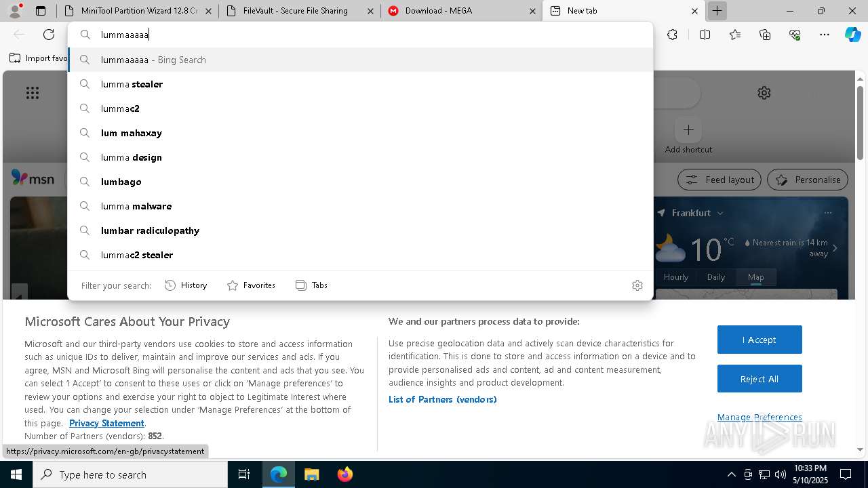Refresh the page

49,35
